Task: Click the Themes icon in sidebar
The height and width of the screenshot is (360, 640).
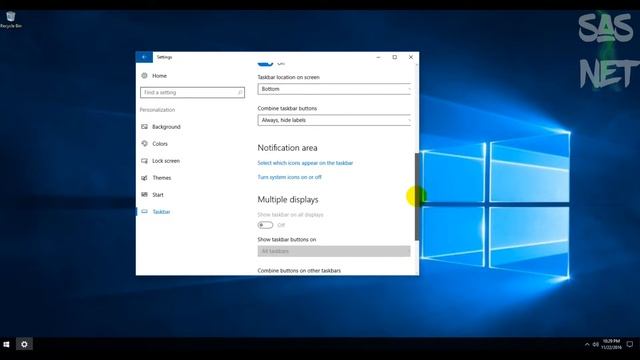Action: point(144,178)
